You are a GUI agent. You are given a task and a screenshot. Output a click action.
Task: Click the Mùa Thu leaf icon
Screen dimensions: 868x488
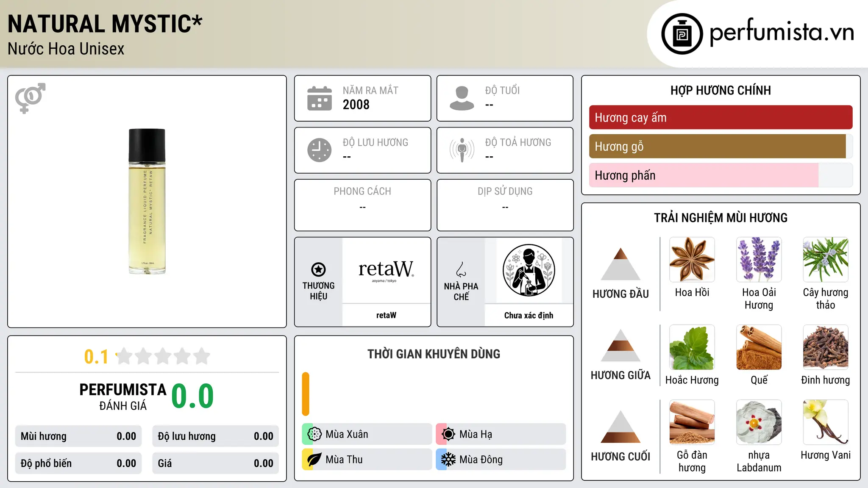(314, 460)
